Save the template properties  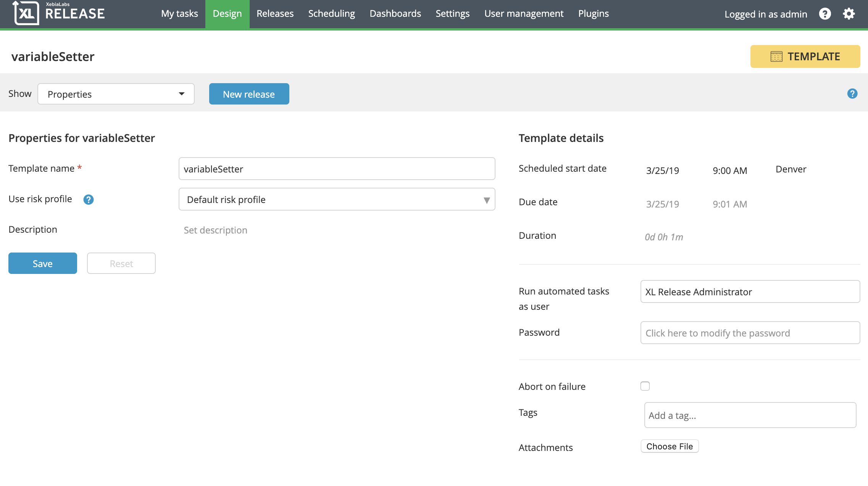(x=43, y=263)
